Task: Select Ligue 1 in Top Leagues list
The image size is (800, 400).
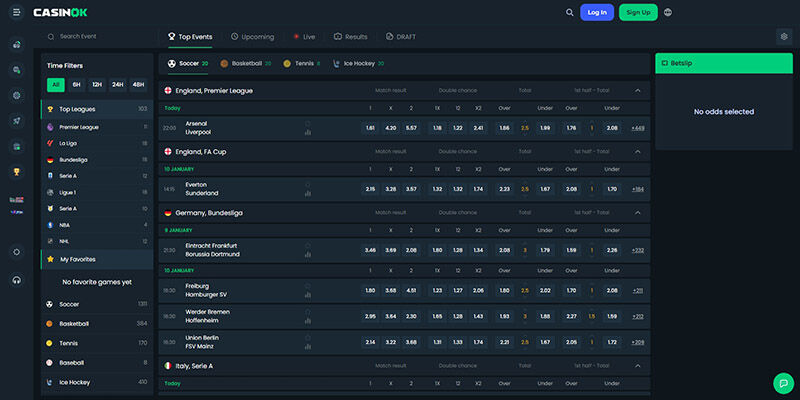Action: [x=97, y=192]
